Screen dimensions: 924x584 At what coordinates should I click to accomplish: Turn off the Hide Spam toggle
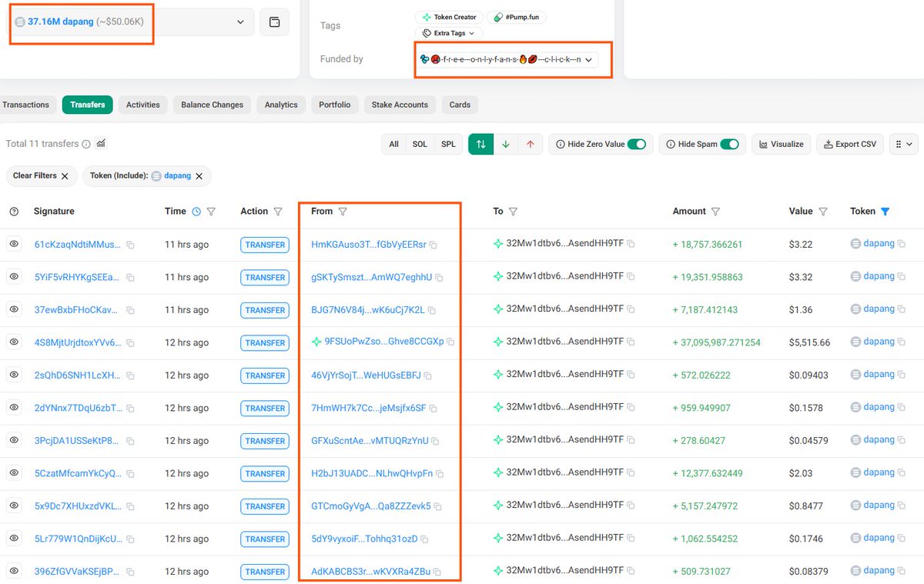tap(730, 143)
